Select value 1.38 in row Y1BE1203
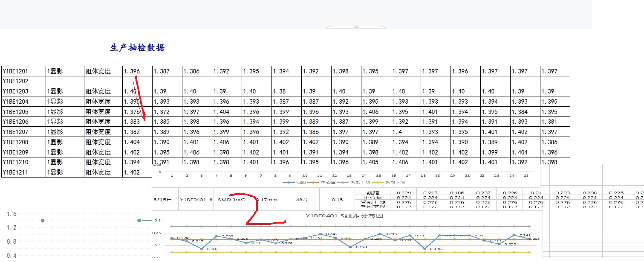644x262 pixels. point(279,91)
